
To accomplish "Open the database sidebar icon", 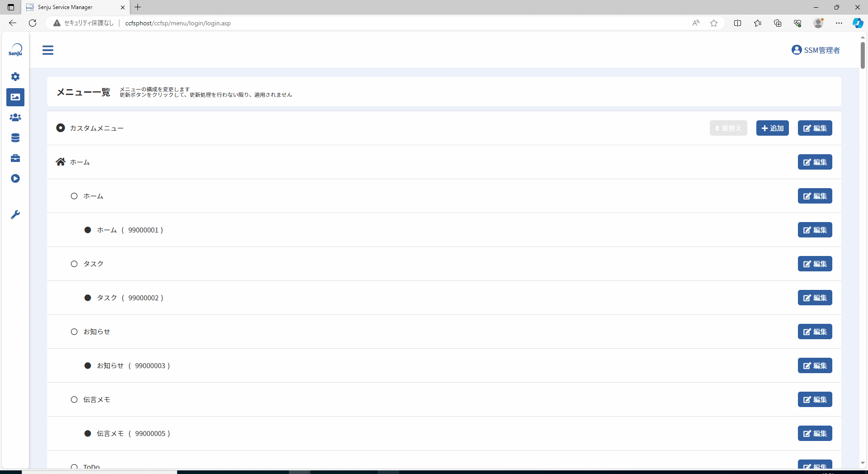I will (15, 138).
